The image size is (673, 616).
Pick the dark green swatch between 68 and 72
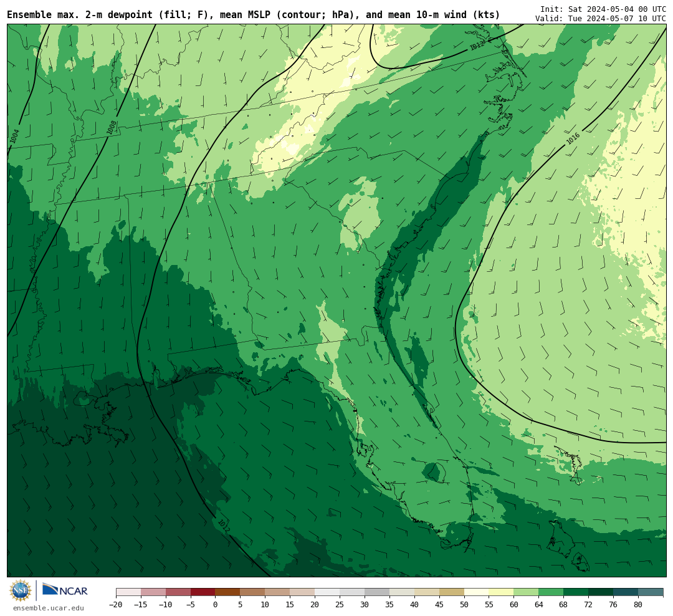pos(576,592)
